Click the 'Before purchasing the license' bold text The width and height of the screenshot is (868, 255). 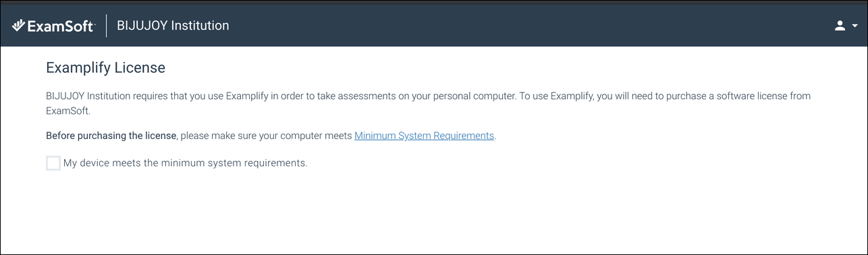point(111,136)
